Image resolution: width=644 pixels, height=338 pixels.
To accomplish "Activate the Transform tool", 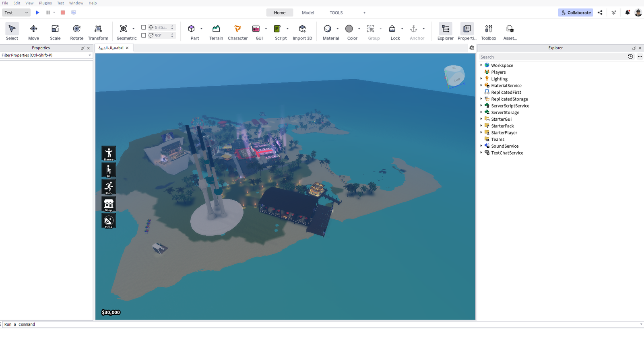I will click(98, 32).
